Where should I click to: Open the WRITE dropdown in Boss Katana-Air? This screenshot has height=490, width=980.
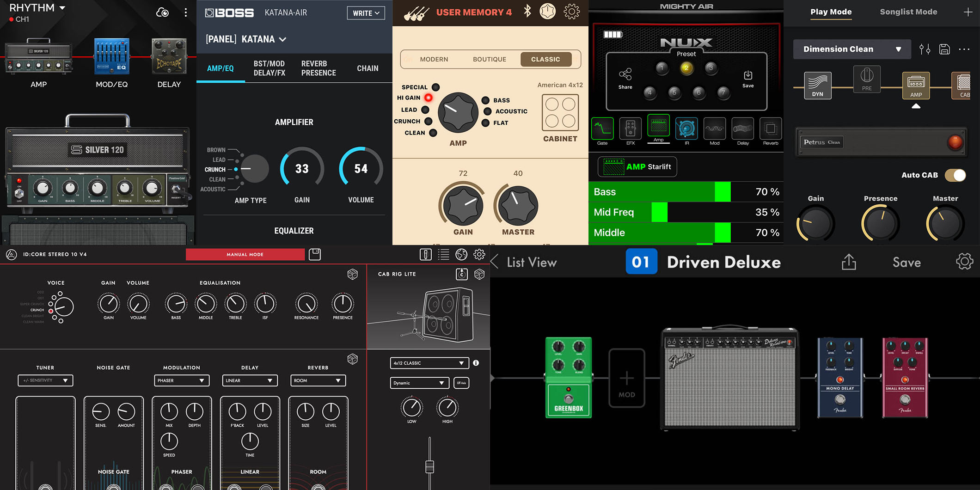(x=366, y=13)
